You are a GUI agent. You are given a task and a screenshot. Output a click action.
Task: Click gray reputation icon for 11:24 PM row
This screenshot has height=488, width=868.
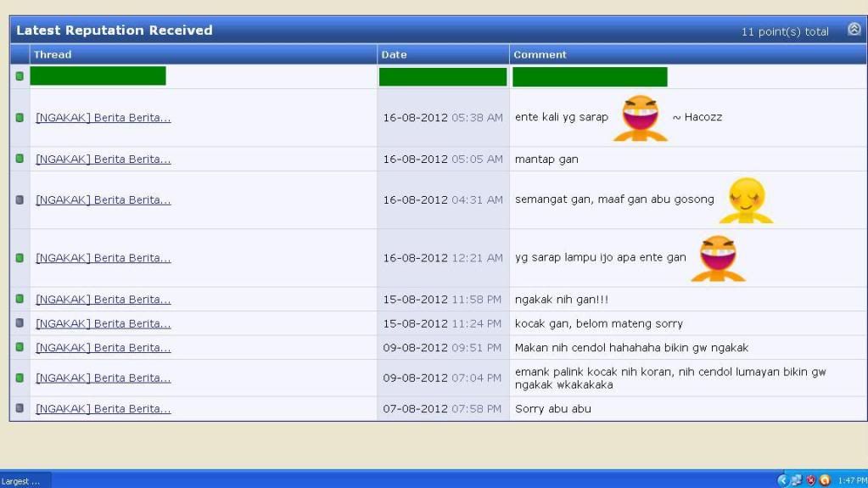(x=20, y=323)
